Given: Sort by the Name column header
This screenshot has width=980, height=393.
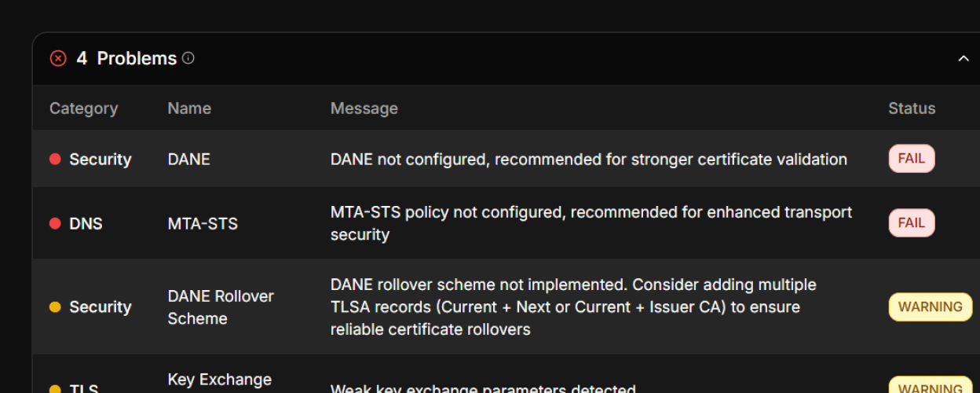Looking at the screenshot, I should [x=189, y=108].
